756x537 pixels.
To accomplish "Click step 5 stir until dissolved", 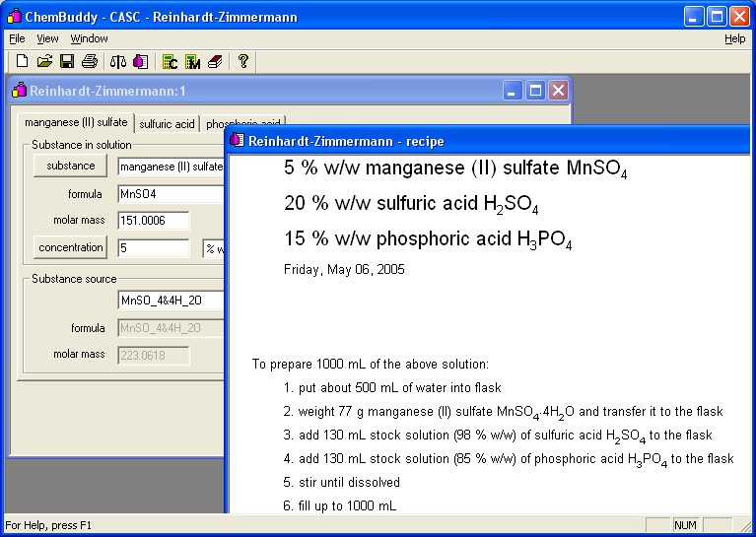I will (342, 482).
